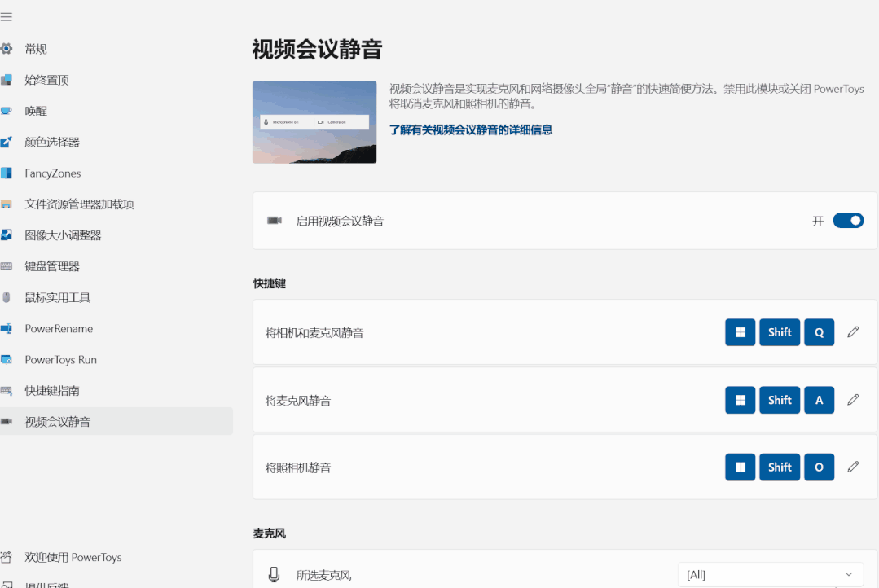Edit the 将相机和麦克风静音 shortcut pencil
Image resolution: width=879 pixels, height=588 pixels.
853,331
